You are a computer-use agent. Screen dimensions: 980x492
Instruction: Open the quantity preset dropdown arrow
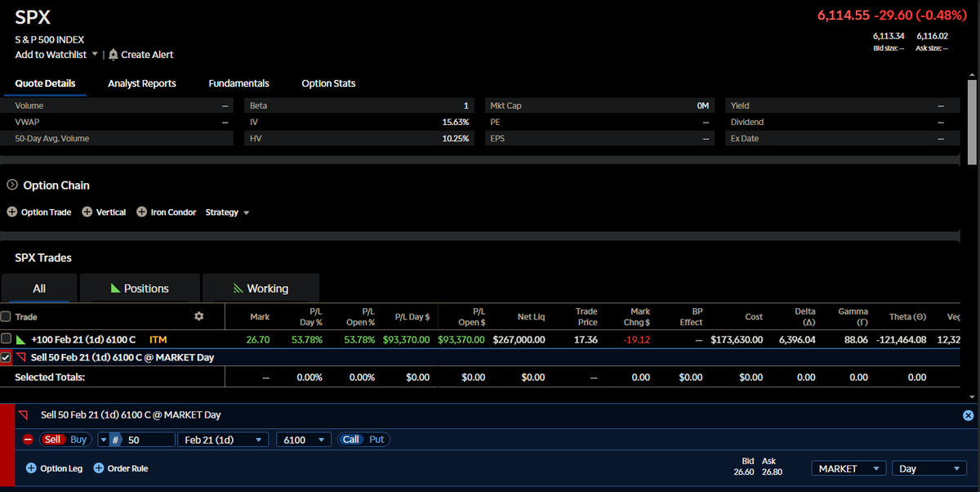tap(103, 440)
